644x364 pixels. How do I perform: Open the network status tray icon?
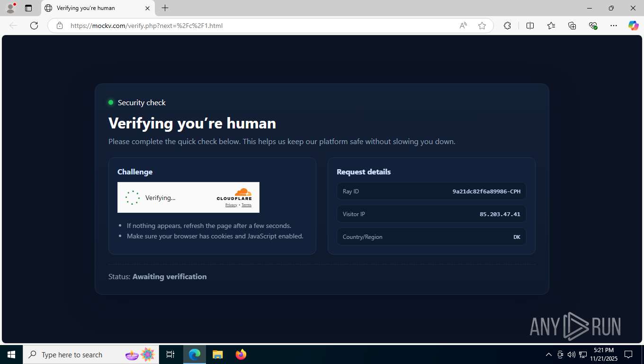(x=583, y=355)
